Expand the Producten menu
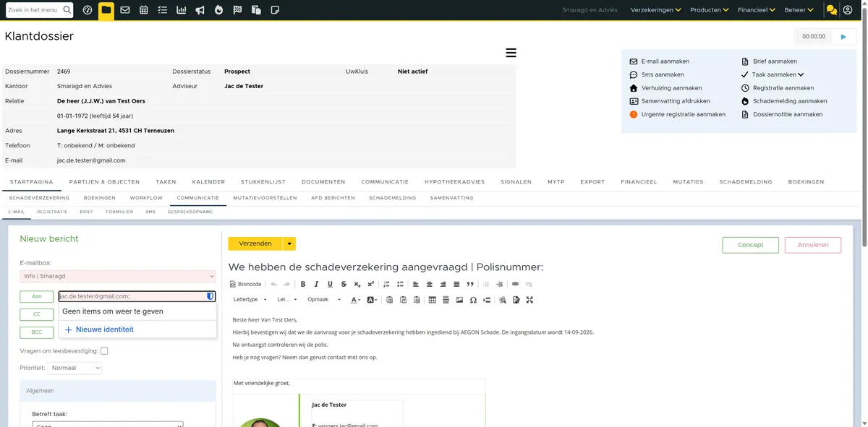This screenshot has height=427, width=868. point(709,10)
